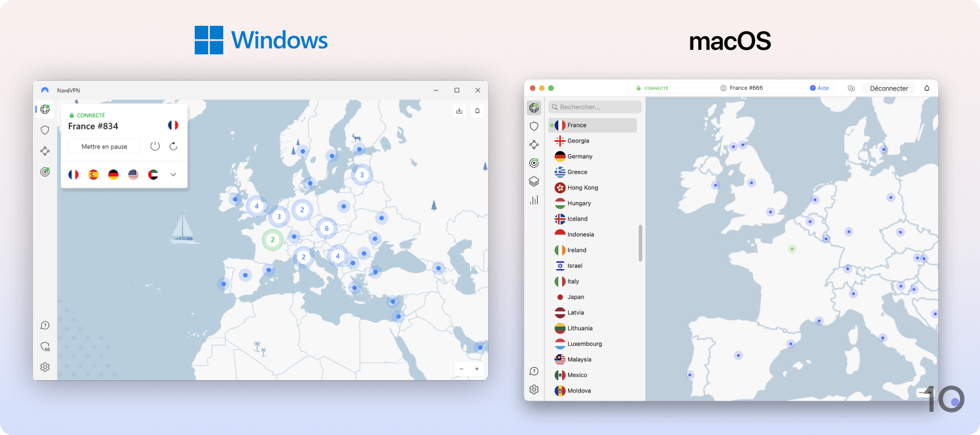980x435 pixels.
Task: Expand recent connections chevron in Windows card
Action: 173,174
